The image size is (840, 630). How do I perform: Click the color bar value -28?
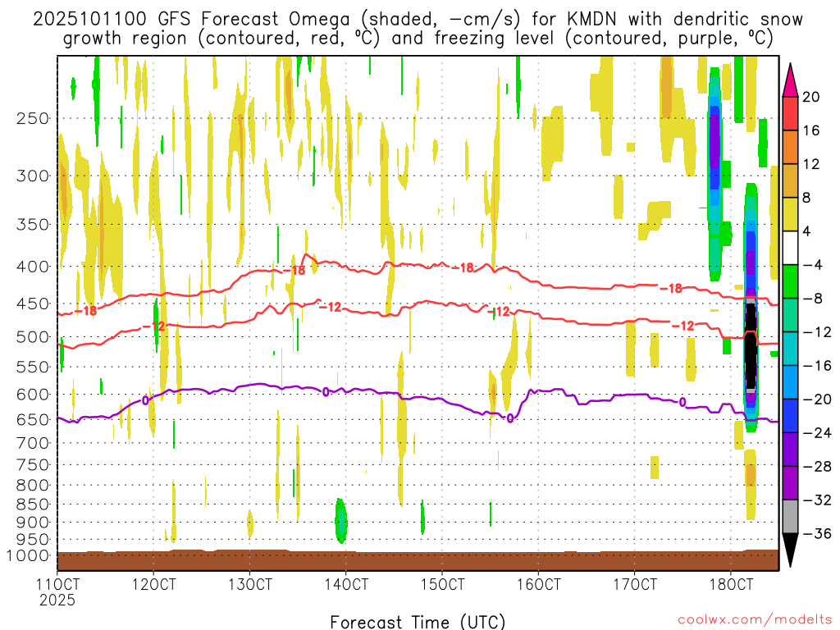817,467
